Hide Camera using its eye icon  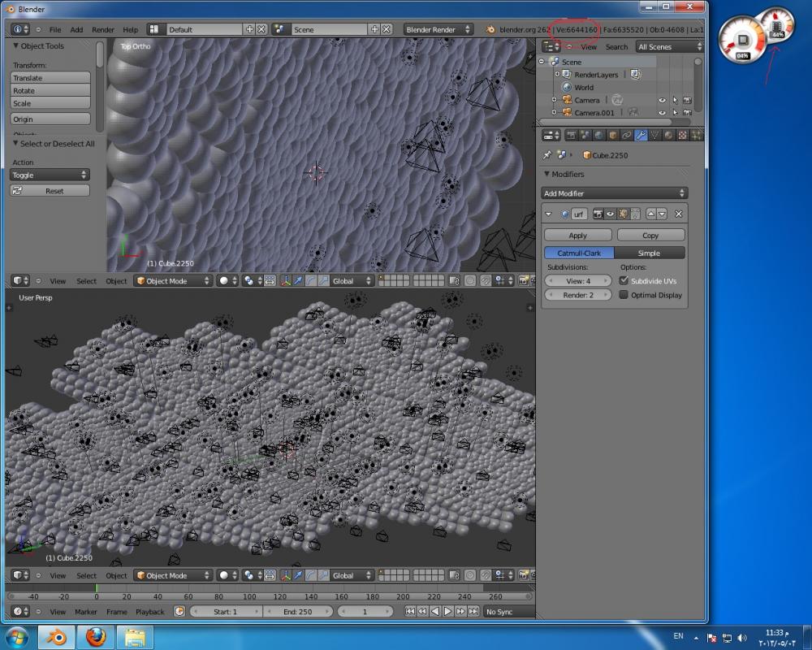click(662, 100)
